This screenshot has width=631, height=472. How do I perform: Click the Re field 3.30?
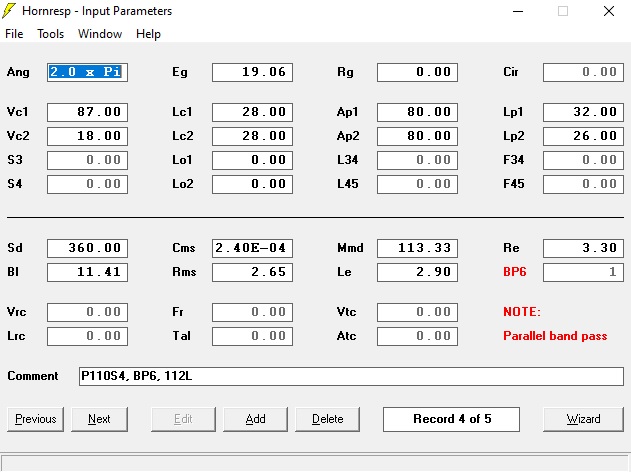(x=584, y=248)
